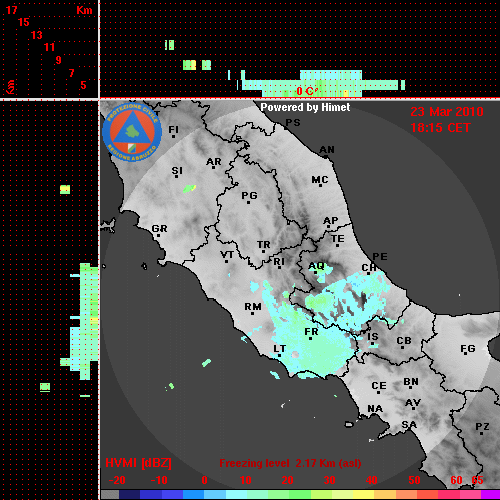Click the Protezione Civile Regione Abruzzo logo
The image size is (500, 500).
[x=132, y=132]
